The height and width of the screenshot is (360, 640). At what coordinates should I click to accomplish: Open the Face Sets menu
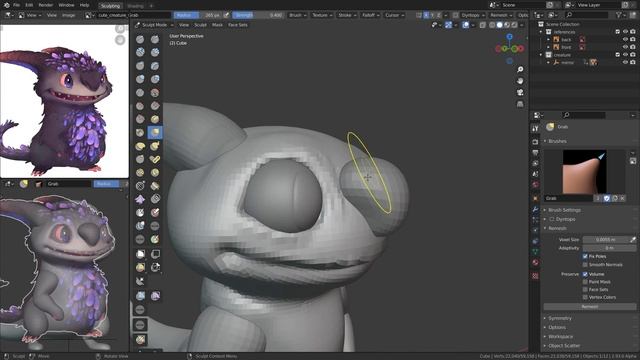tap(238, 25)
